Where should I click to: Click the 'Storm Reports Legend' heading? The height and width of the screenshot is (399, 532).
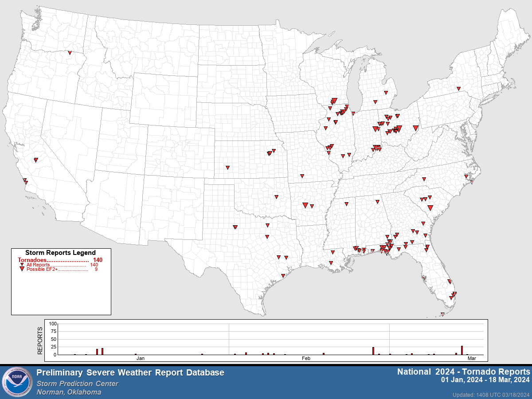click(60, 253)
